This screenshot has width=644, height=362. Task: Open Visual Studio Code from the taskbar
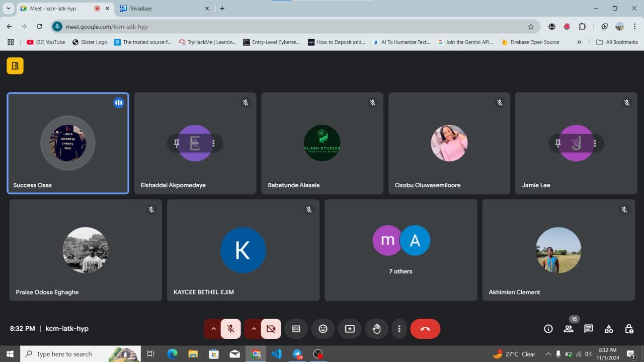click(276, 354)
